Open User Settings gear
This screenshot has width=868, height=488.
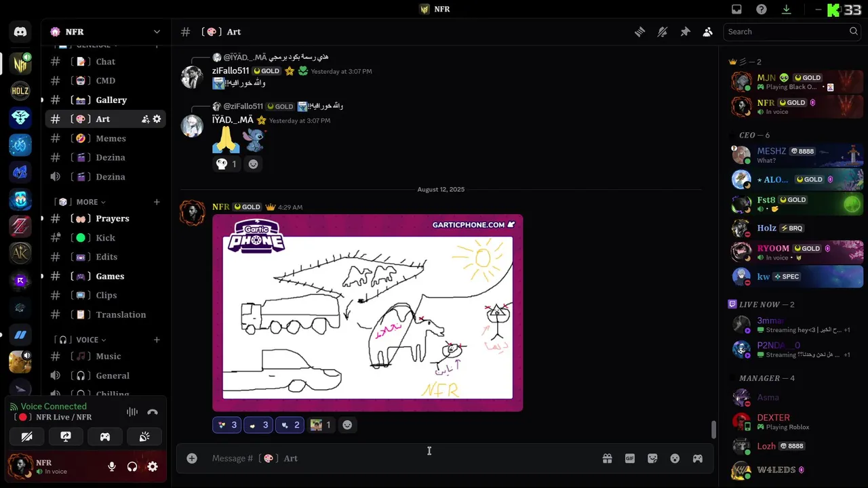pos(153,466)
